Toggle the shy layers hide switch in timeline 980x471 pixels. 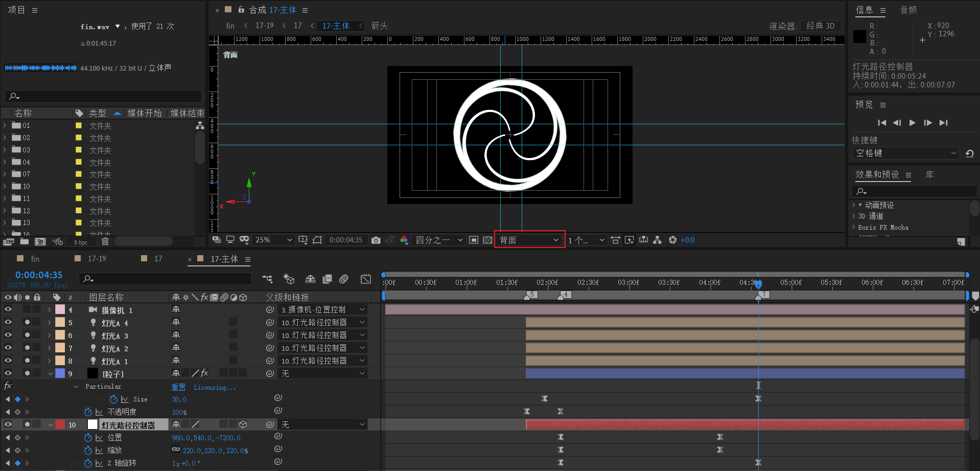310,279
